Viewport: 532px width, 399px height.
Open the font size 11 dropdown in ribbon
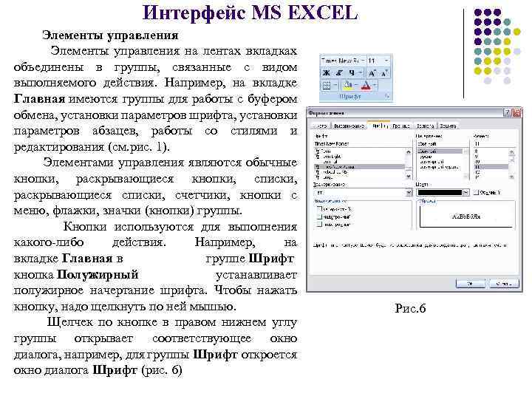click(386, 61)
